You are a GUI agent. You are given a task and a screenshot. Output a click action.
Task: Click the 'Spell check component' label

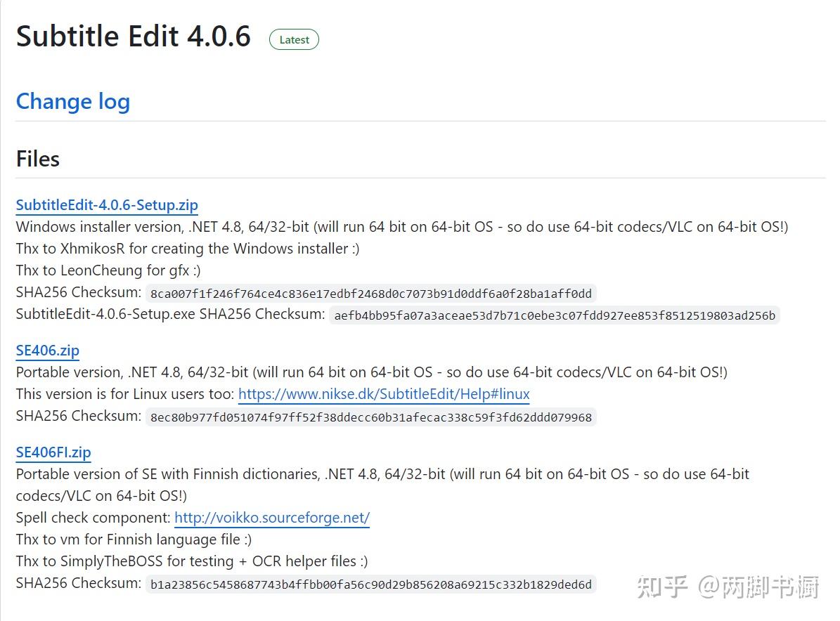pyautogui.click(x=93, y=518)
